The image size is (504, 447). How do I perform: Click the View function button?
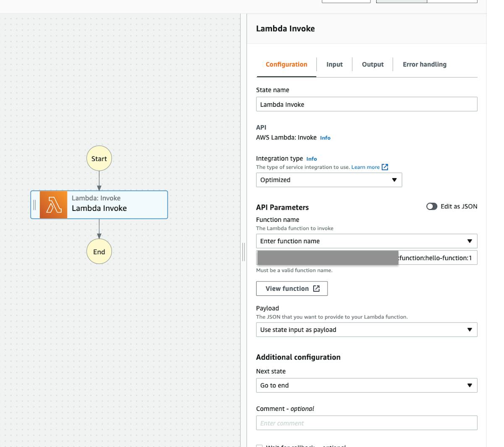coord(292,288)
